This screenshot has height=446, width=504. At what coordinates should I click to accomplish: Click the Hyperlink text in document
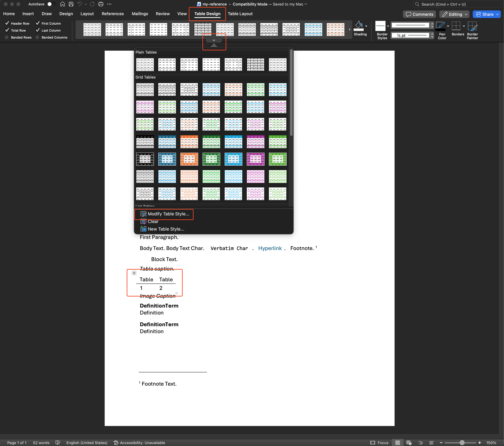click(x=270, y=248)
